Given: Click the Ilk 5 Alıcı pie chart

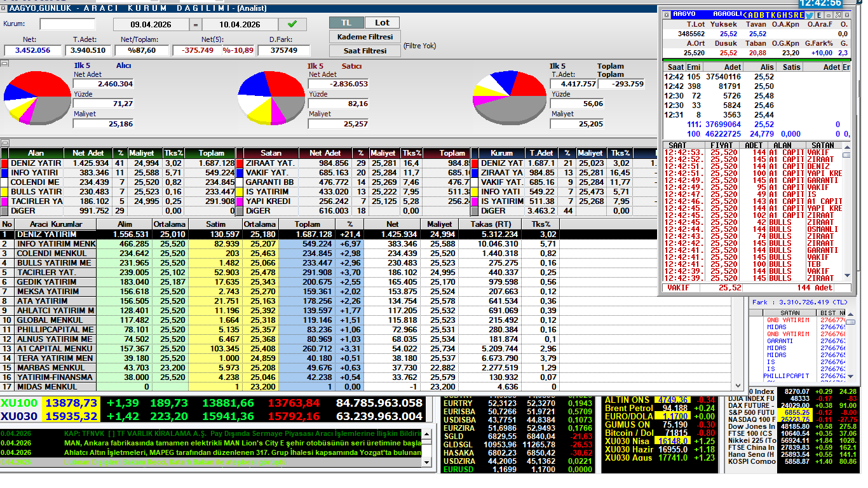Looking at the screenshot, I should pos(37,97).
